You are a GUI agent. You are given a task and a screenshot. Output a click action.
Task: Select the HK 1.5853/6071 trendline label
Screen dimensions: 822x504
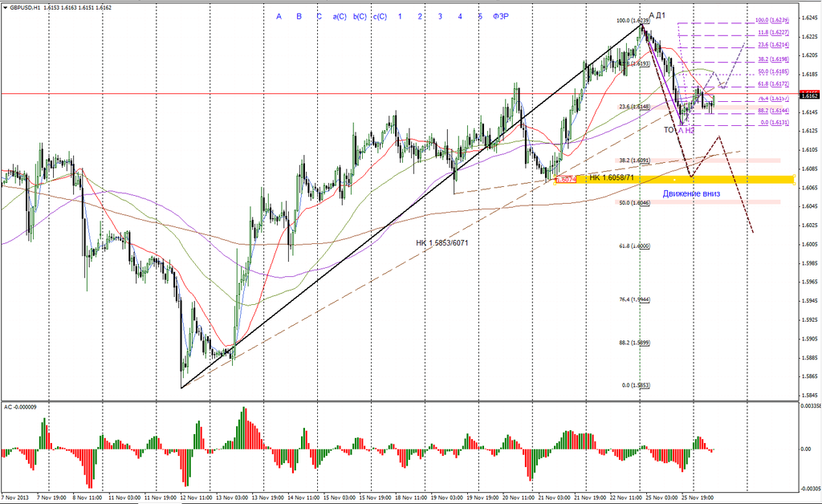(442, 242)
